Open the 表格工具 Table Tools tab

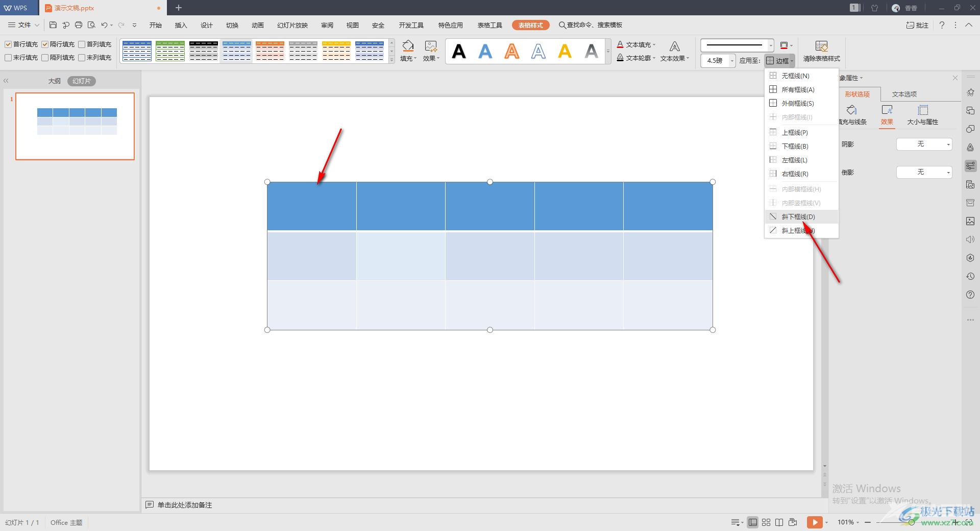click(489, 25)
